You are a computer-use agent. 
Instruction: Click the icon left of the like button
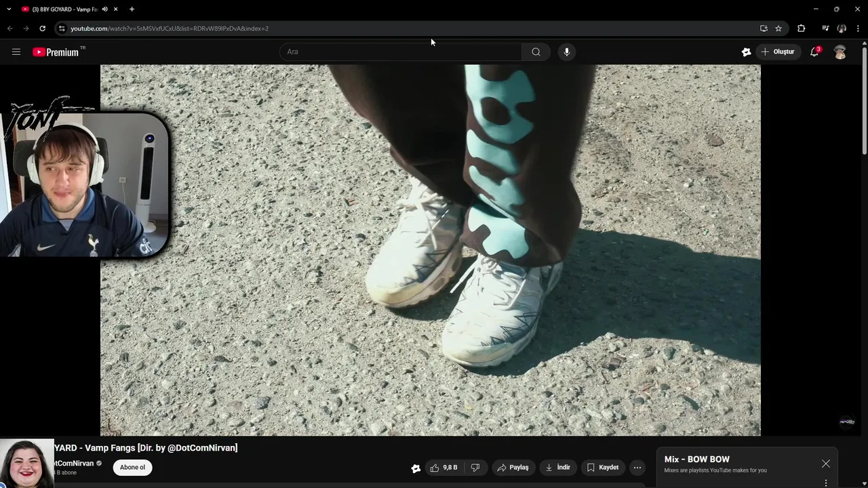(x=416, y=468)
